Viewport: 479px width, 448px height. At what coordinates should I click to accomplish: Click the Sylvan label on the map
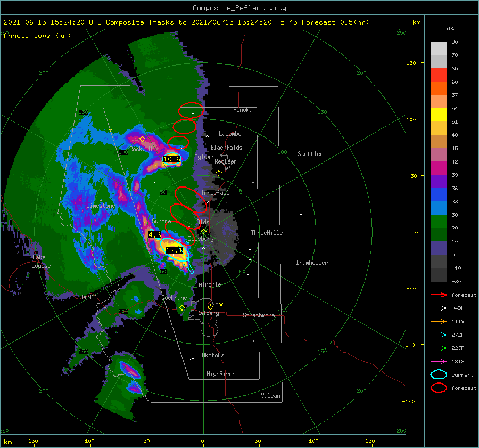[x=204, y=157]
